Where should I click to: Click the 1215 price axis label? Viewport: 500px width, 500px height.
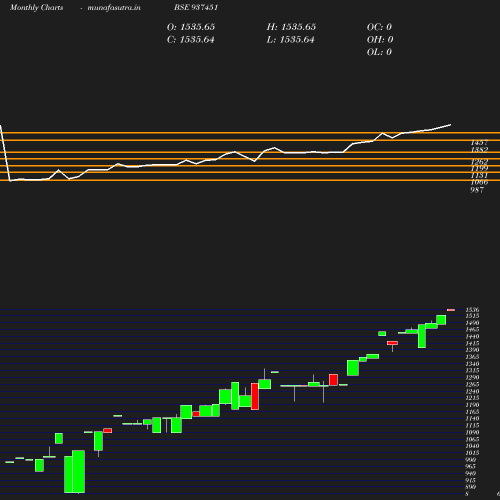click(x=472, y=398)
